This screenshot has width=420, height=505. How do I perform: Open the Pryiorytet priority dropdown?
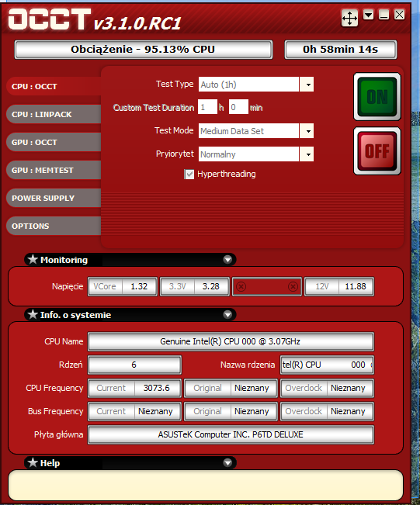307,154
